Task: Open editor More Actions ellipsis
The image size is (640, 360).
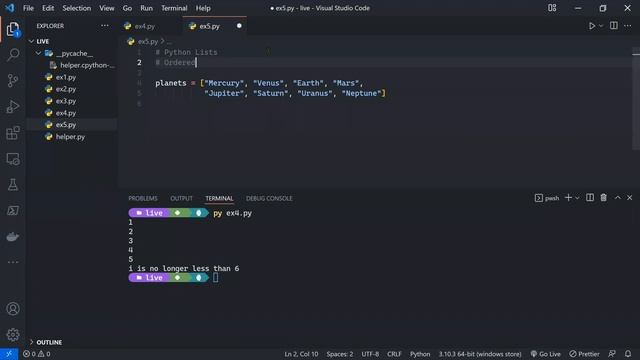Action: click(x=628, y=26)
